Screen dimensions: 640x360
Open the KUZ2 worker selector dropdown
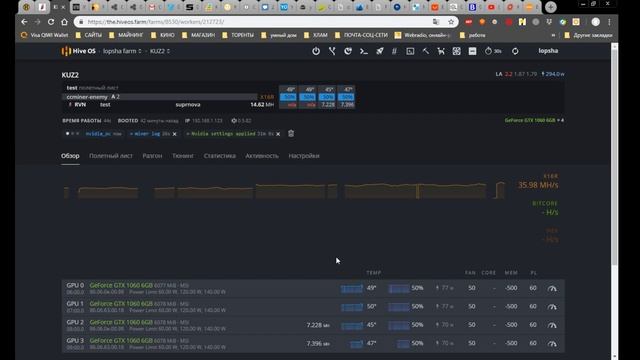pyautogui.click(x=160, y=51)
